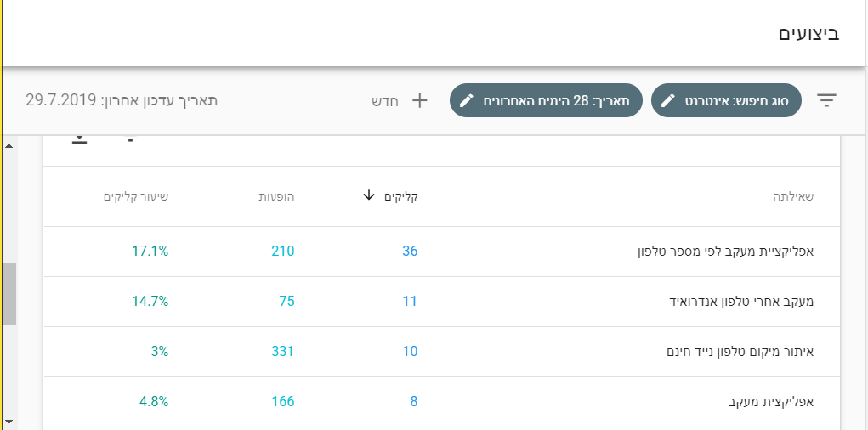Click pencil icon on תאריך chip
This screenshot has height=430, width=868.
[x=468, y=100]
